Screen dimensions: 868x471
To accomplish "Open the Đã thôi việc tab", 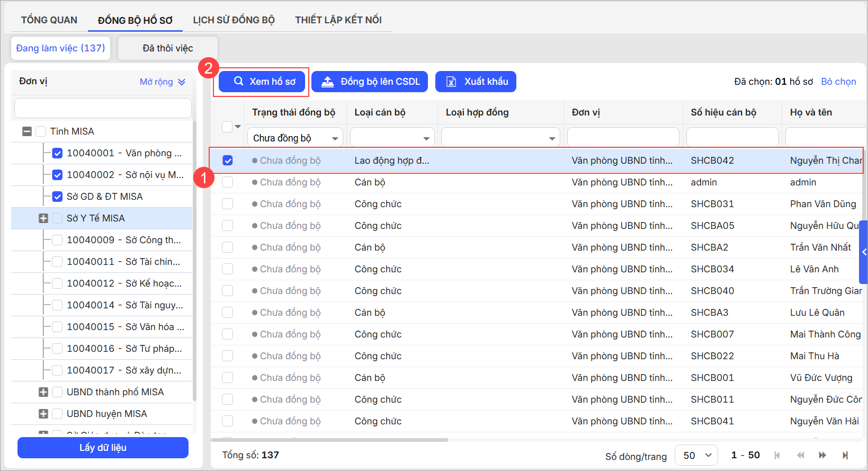I will coord(167,48).
